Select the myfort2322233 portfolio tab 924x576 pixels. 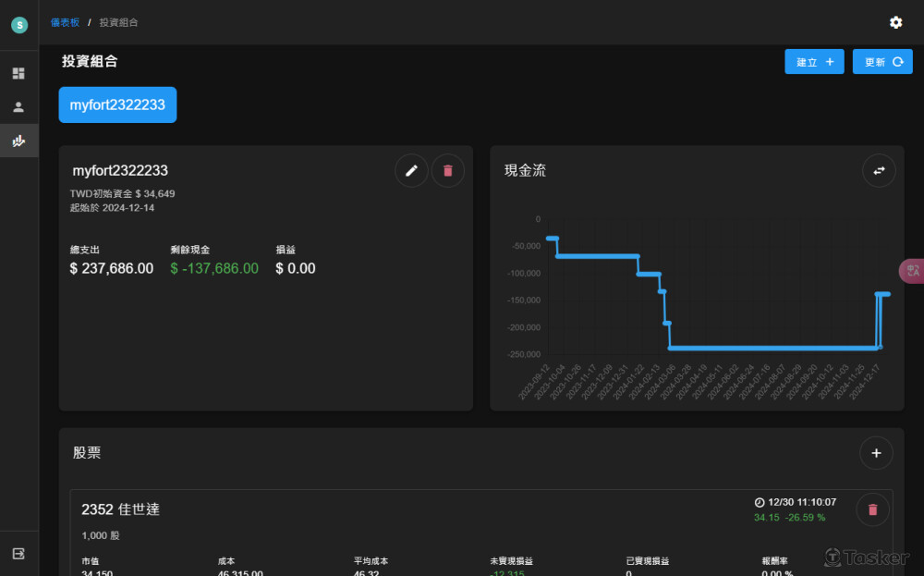click(117, 104)
